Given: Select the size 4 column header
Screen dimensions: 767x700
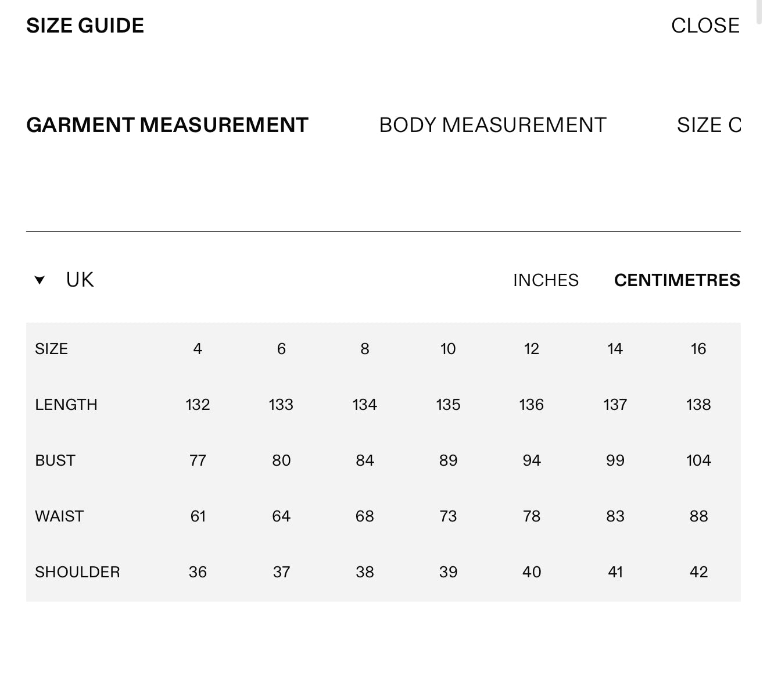Looking at the screenshot, I should [x=198, y=349].
